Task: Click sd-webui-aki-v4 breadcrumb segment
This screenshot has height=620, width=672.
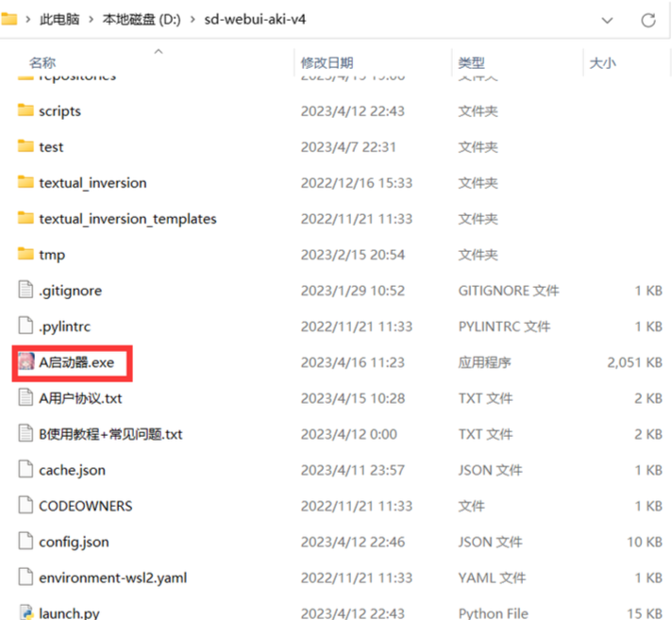Action: pyautogui.click(x=255, y=19)
